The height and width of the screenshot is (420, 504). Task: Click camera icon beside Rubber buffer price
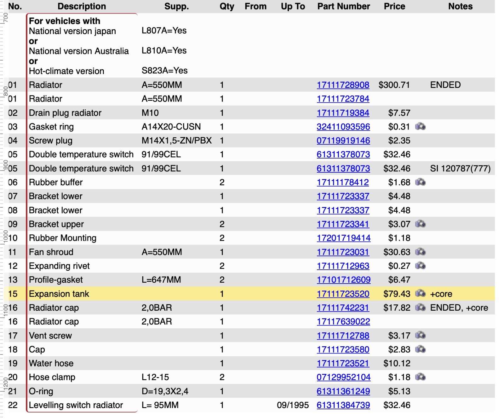point(420,182)
